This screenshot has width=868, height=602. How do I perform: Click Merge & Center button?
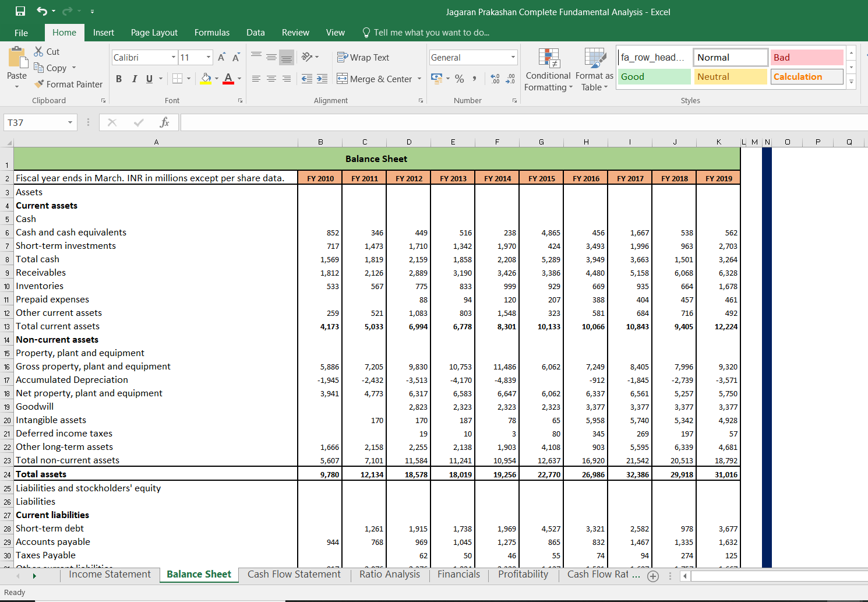(x=375, y=79)
